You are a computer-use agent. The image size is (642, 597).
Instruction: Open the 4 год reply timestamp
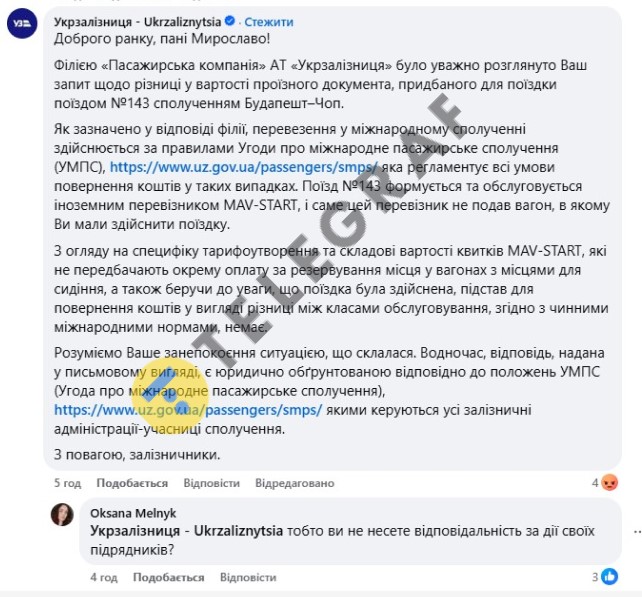tap(104, 577)
